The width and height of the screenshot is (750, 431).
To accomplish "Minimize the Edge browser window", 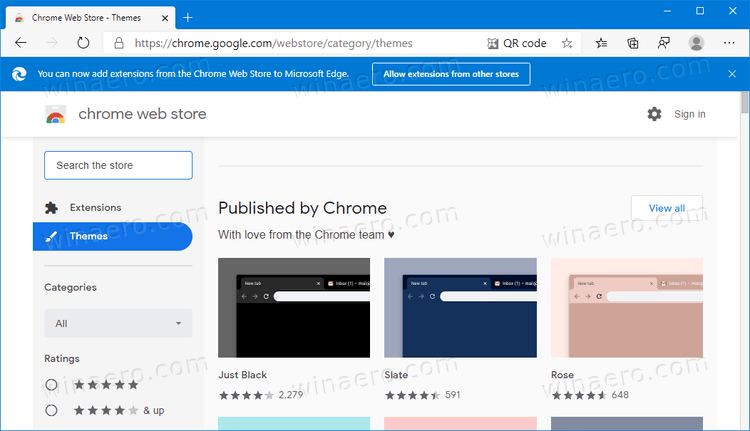I will 667,11.
